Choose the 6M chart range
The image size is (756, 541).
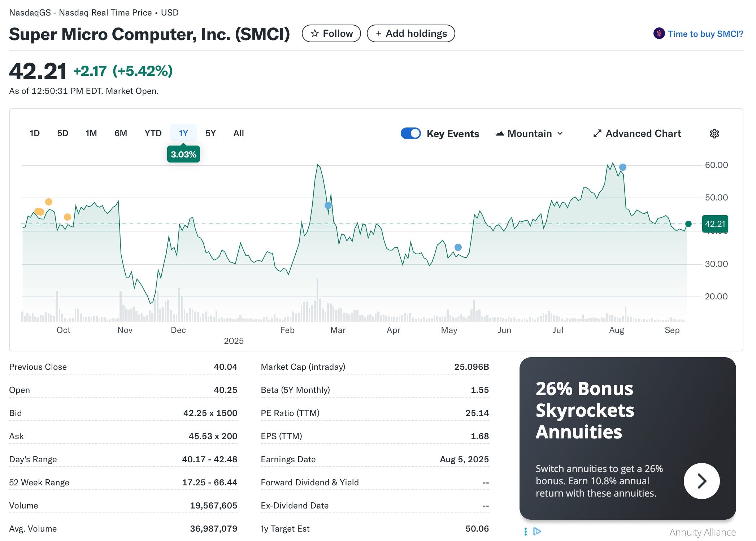click(121, 133)
